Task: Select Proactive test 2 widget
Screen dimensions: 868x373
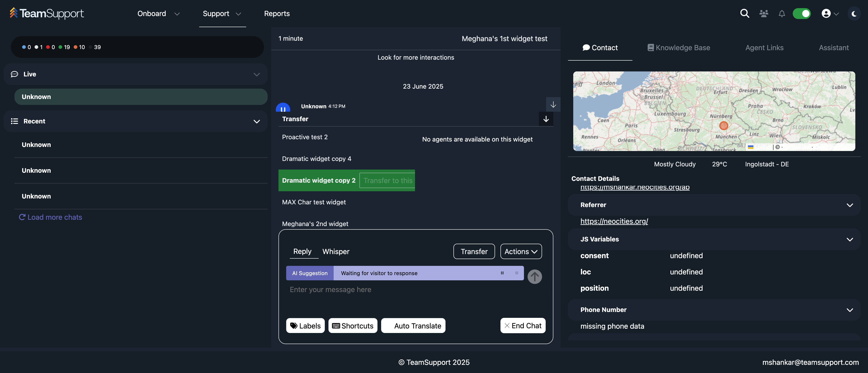Action: pyautogui.click(x=305, y=137)
